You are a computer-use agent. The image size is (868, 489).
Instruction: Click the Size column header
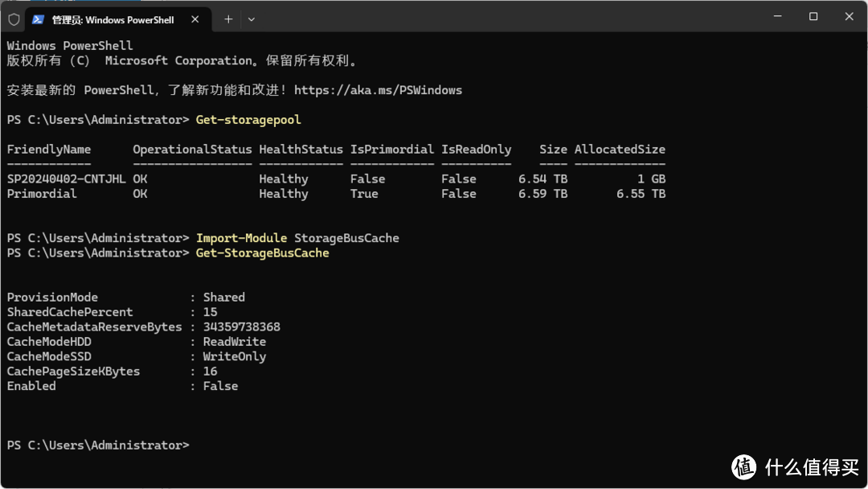(553, 150)
